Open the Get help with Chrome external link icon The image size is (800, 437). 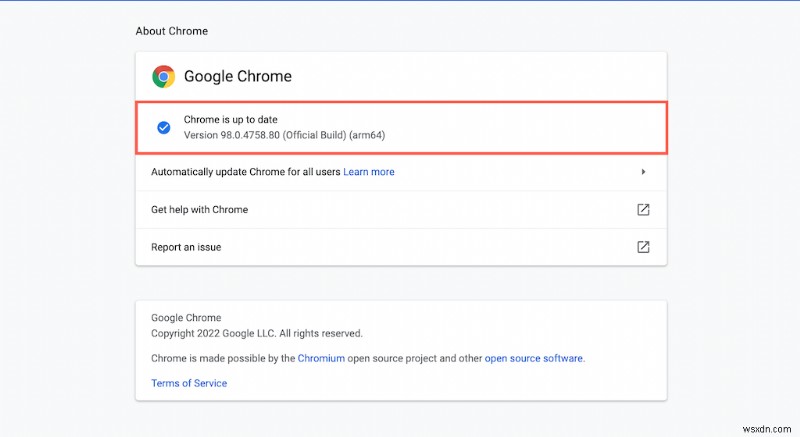643,210
